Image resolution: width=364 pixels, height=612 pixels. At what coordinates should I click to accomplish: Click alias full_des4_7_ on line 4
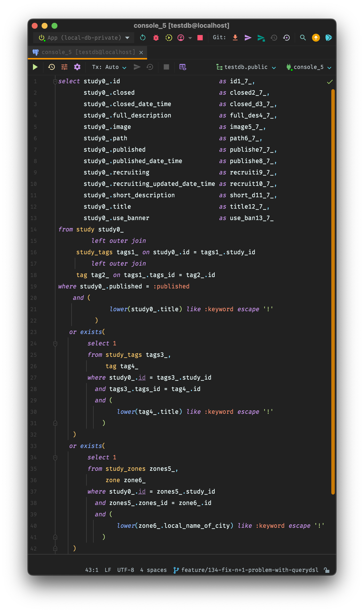point(252,115)
